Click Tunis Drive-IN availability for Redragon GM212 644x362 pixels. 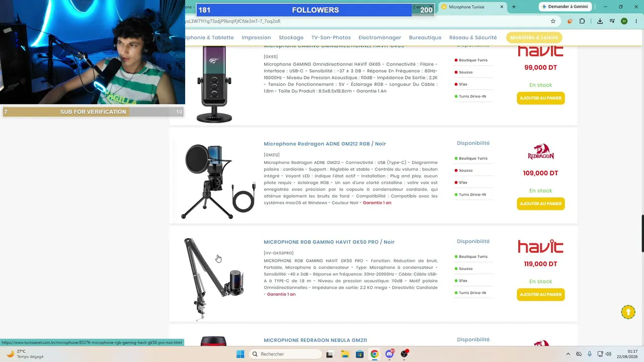point(470,195)
